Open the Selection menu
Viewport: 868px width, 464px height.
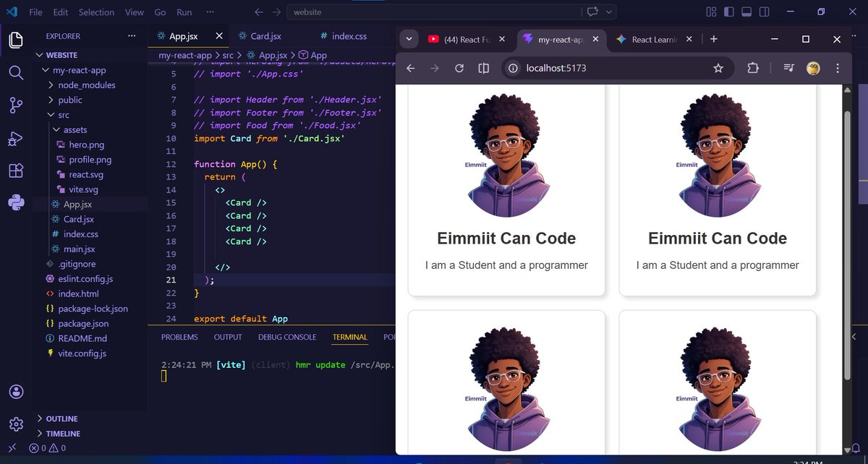[96, 12]
